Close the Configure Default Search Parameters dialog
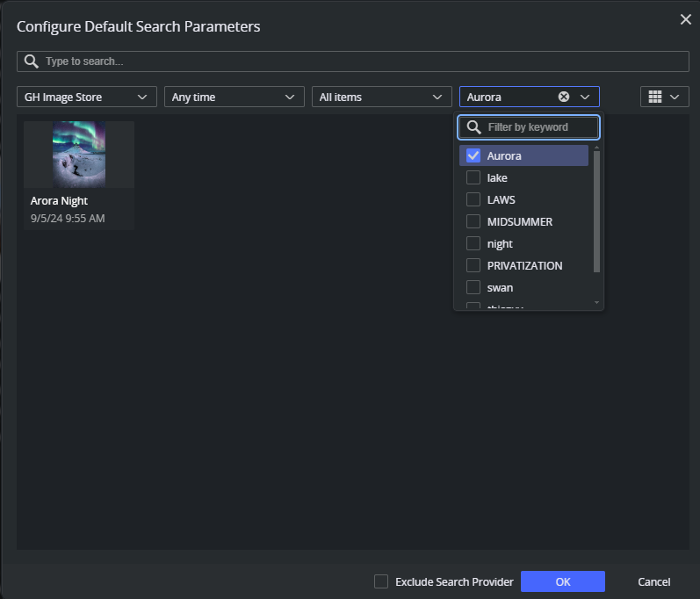 (685, 20)
